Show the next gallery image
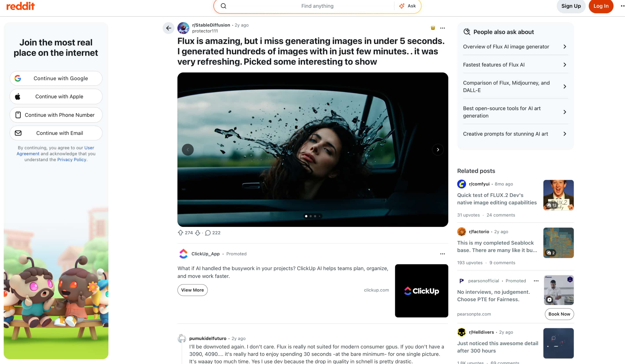Viewport: 625px width, 364px height. [438, 150]
